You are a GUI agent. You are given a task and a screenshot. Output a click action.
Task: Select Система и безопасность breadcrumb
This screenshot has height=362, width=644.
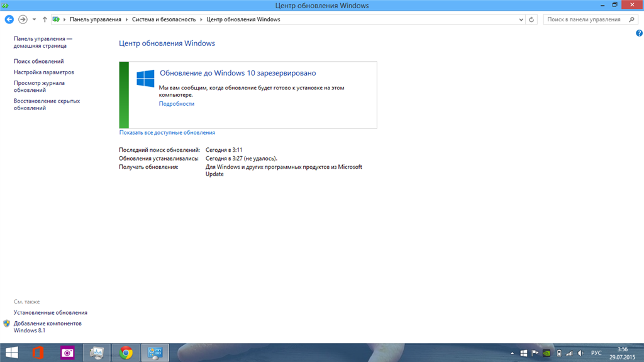(164, 20)
